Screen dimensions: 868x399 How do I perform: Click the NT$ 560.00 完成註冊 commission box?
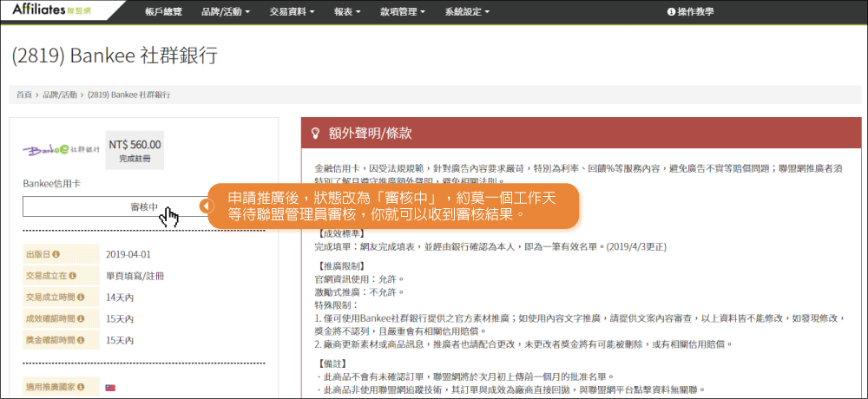pos(135,151)
